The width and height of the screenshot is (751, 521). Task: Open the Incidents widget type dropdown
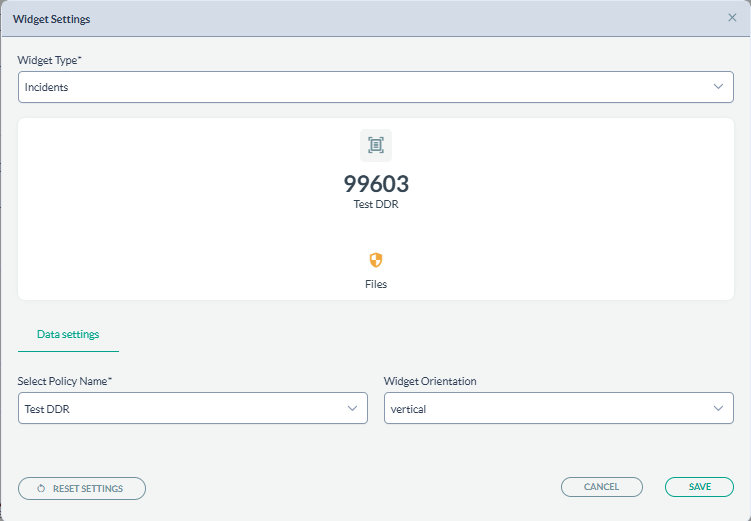tap(360, 87)
